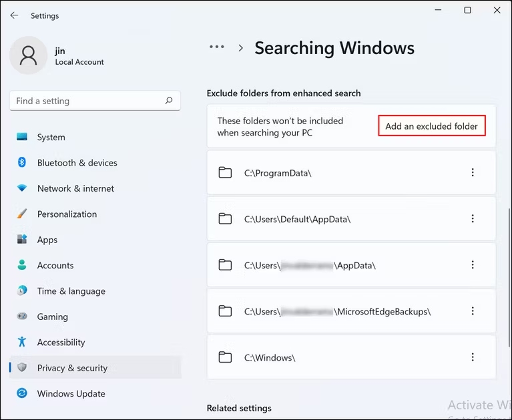512x420 pixels.
Task: Select the C:\Windows\ path text
Action: (x=270, y=358)
